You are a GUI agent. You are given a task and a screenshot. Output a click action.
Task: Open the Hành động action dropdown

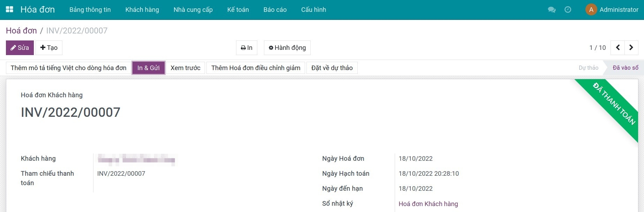[287, 48]
